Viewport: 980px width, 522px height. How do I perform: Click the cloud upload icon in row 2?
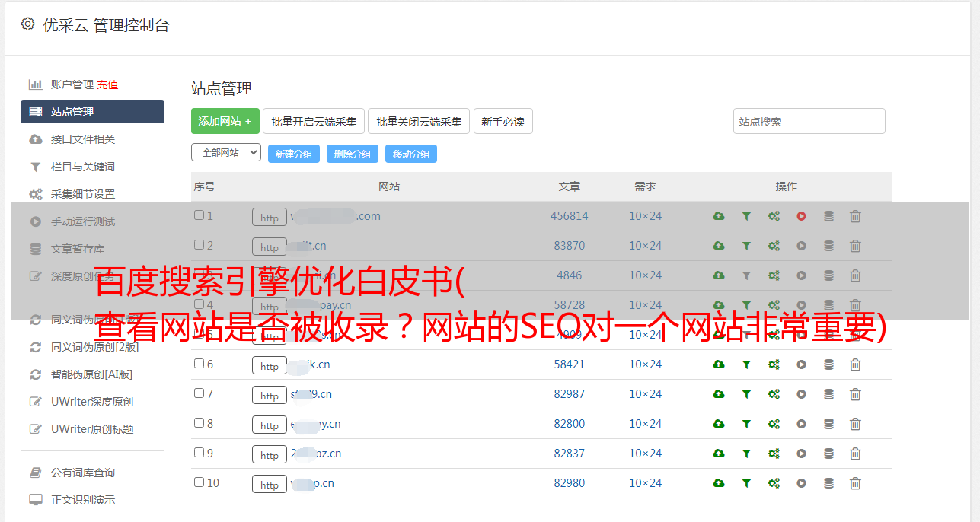click(x=719, y=246)
